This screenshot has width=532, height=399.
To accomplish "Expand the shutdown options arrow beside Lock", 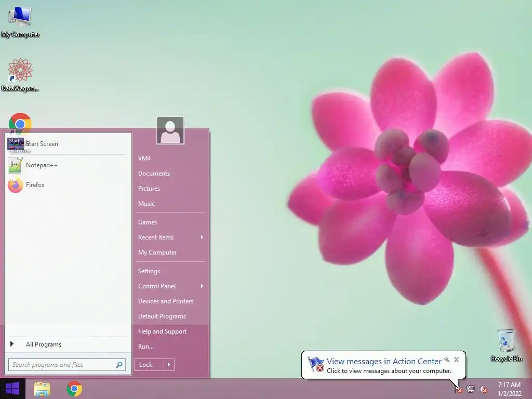I will click(169, 365).
